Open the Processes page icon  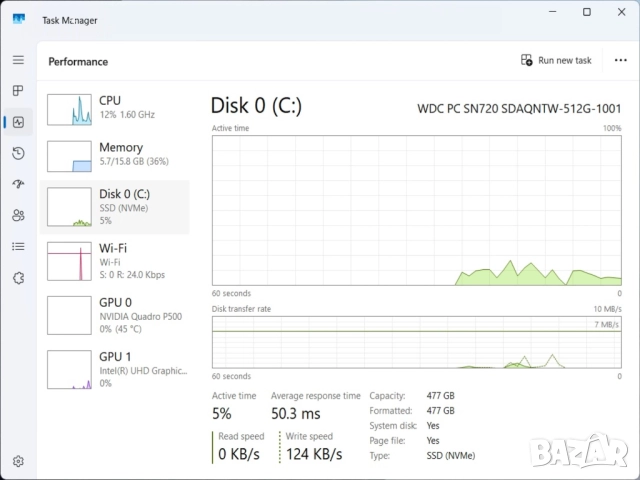18,91
